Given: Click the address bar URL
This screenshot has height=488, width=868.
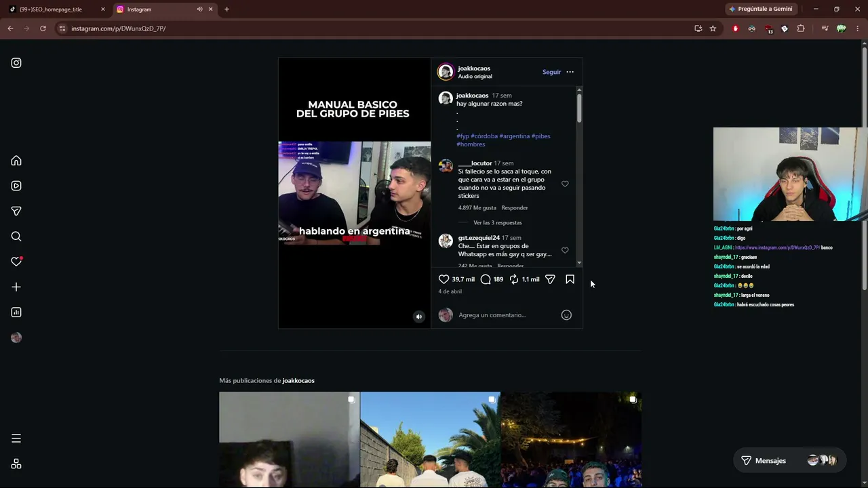Looking at the screenshot, I should pyautogui.click(x=119, y=28).
